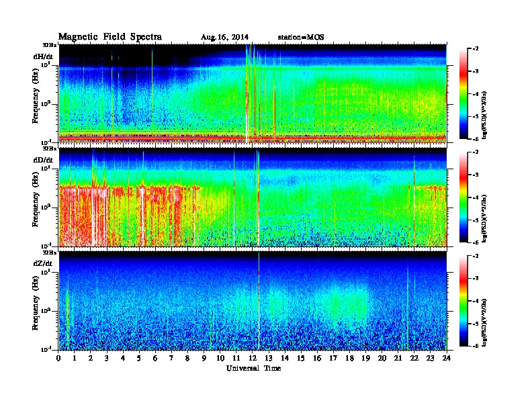Click the dZ/dt color scale PSD unit label
The image size is (532, 411).
point(485,322)
